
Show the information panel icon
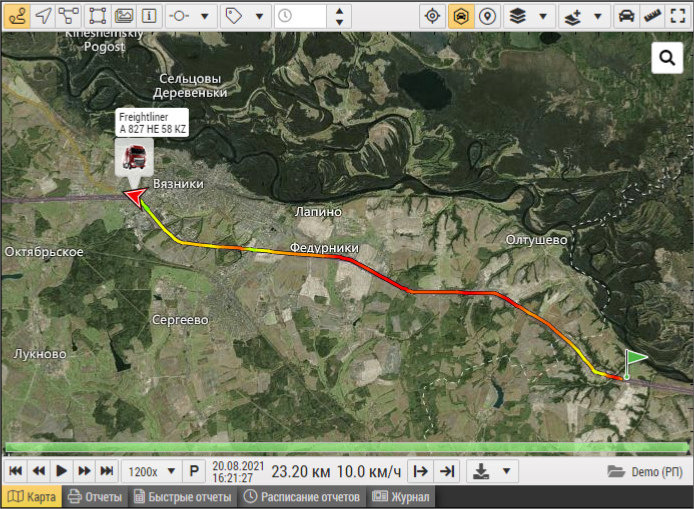point(149,16)
